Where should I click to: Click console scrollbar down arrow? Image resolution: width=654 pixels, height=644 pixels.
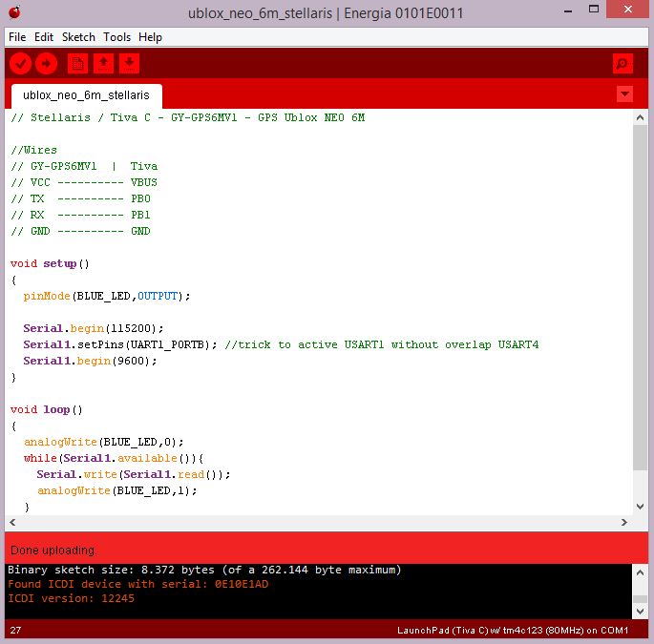[x=640, y=611]
